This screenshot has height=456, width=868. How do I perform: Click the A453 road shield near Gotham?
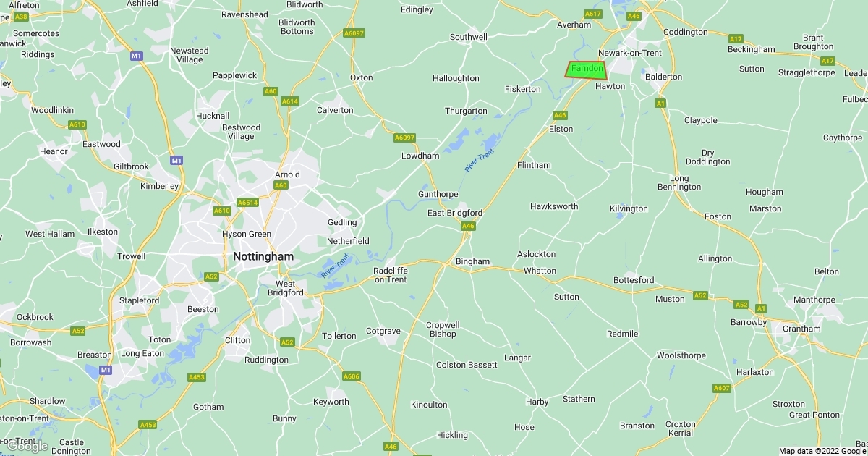pos(197,377)
